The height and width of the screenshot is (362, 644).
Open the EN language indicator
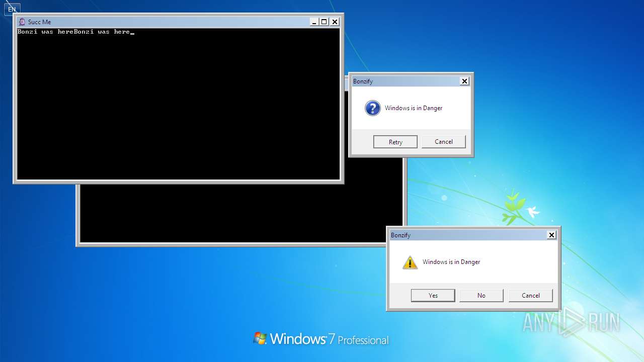(x=12, y=10)
